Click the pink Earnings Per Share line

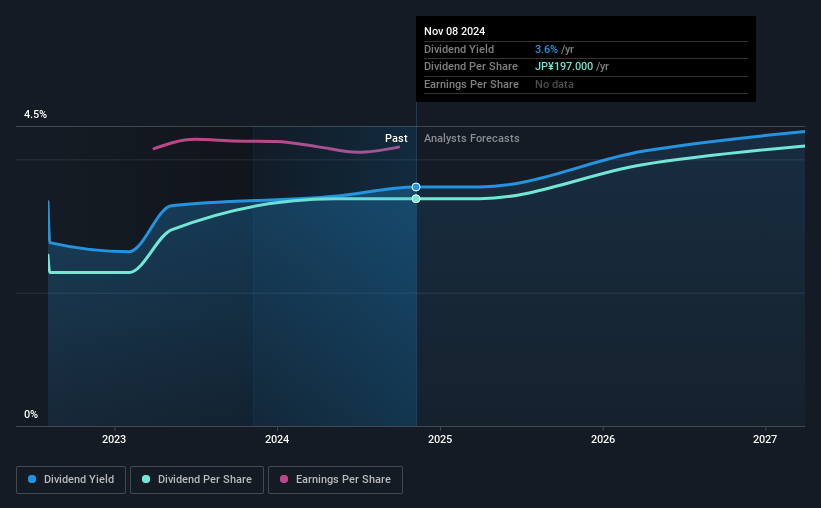pos(278,141)
